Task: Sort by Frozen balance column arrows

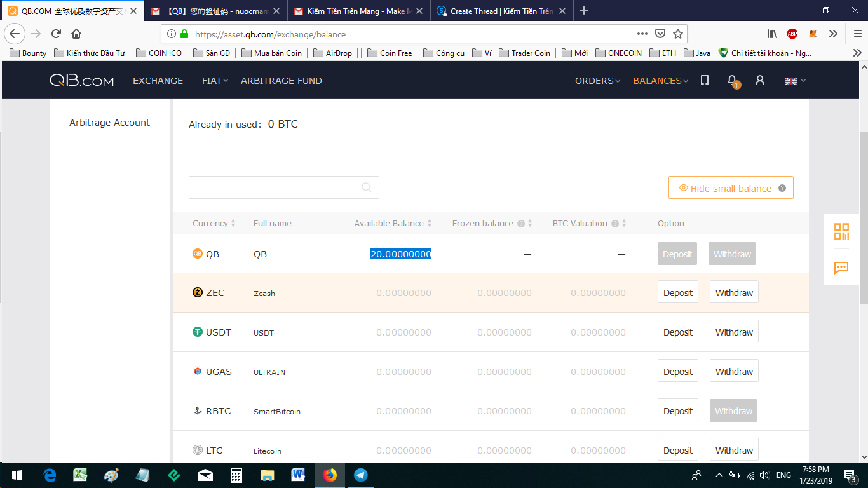Action: [x=530, y=224]
